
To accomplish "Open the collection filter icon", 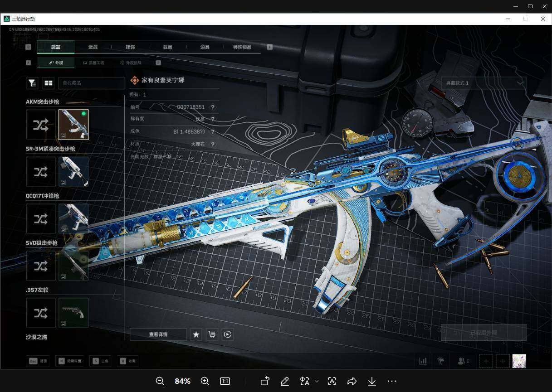I will tap(32, 83).
